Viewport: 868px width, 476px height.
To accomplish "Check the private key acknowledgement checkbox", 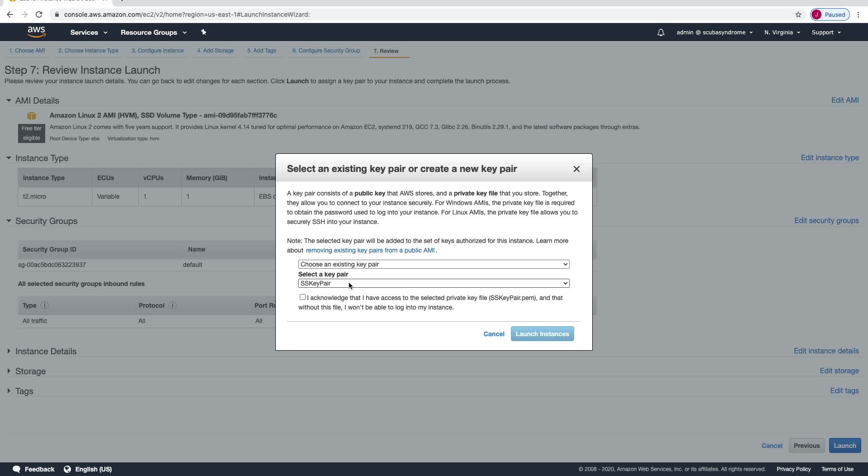I will pyautogui.click(x=302, y=297).
